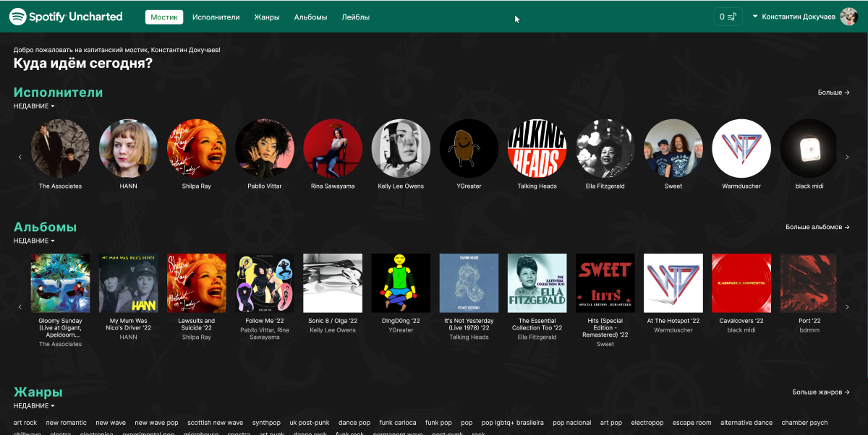The width and height of the screenshot is (868, 435).
Task: Go to the Жанры tab
Action: 267,17
